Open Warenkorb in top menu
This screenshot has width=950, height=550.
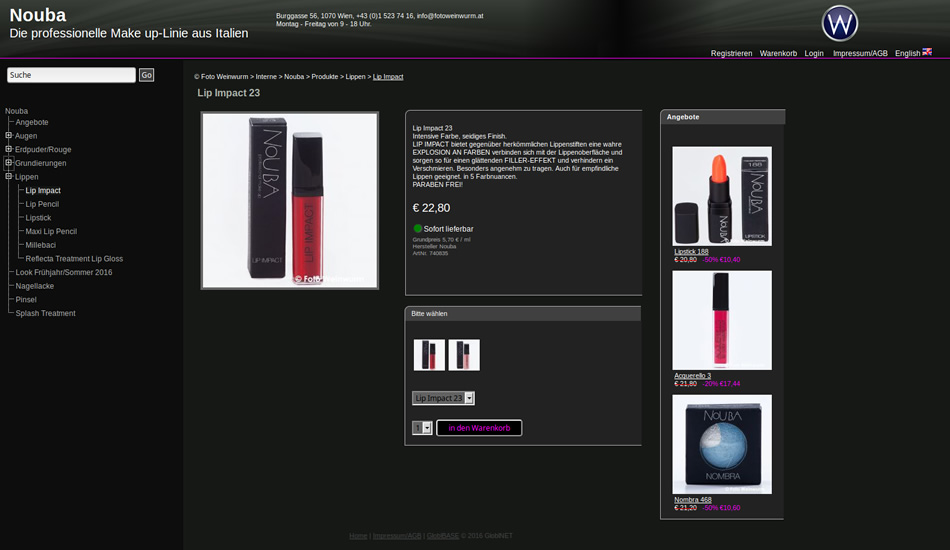pyautogui.click(x=778, y=53)
